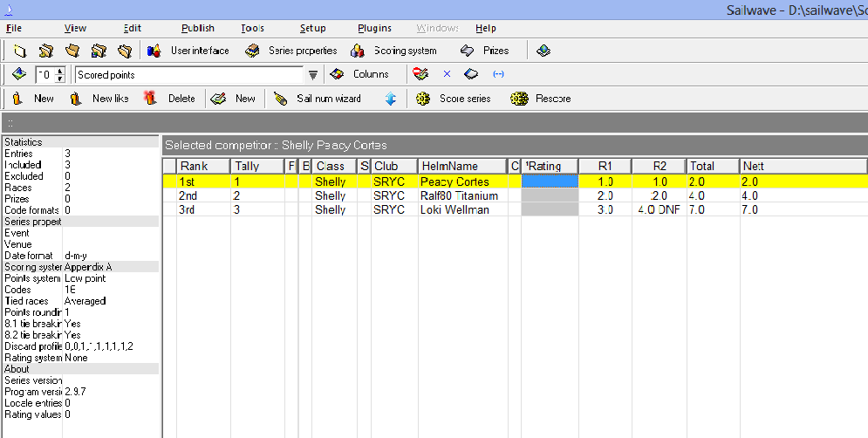Click the blue X icon by Columns

tap(447, 75)
